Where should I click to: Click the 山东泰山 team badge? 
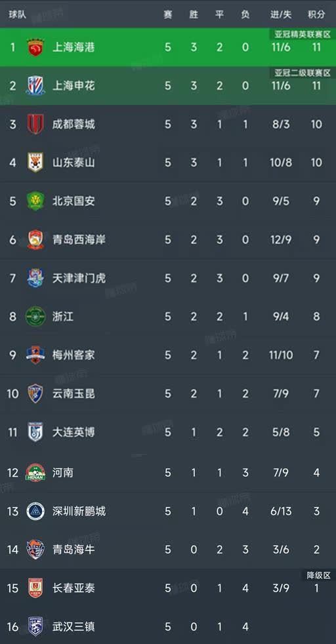click(x=35, y=163)
